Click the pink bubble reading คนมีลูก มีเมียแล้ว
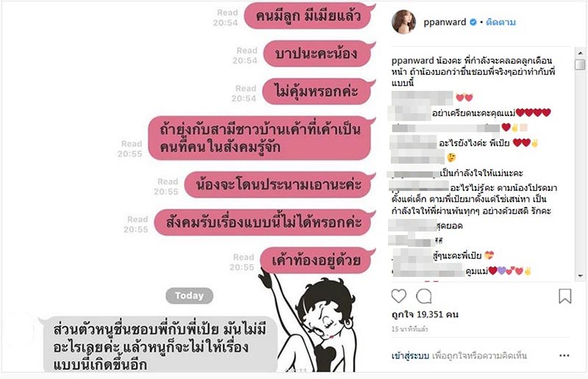The image size is (588, 379). (x=309, y=15)
